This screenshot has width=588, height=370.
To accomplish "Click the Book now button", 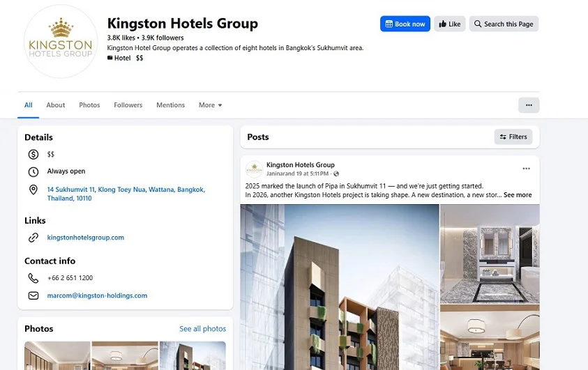I will [x=405, y=24].
